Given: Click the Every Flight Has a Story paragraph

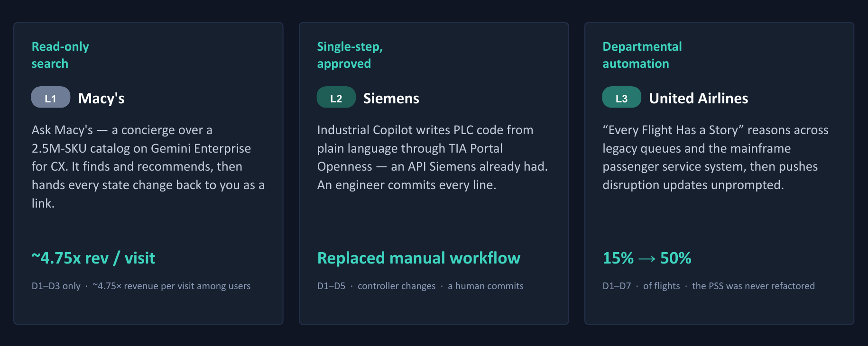Looking at the screenshot, I should click(x=715, y=157).
